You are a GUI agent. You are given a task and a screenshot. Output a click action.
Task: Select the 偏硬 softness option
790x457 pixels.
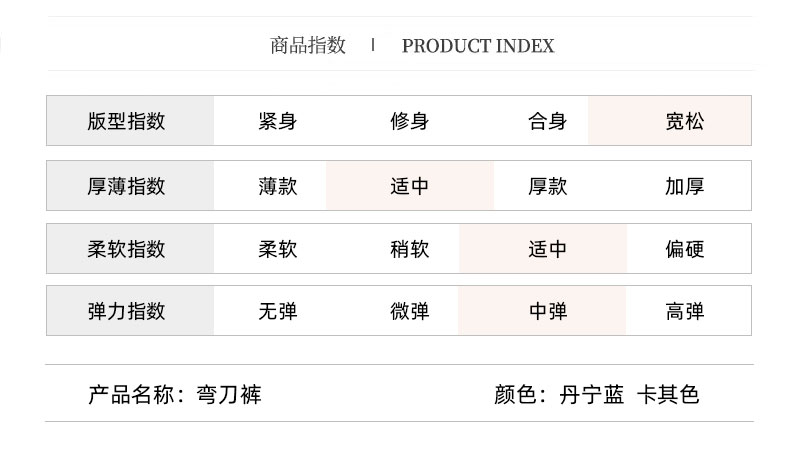[x=684, y=249]
